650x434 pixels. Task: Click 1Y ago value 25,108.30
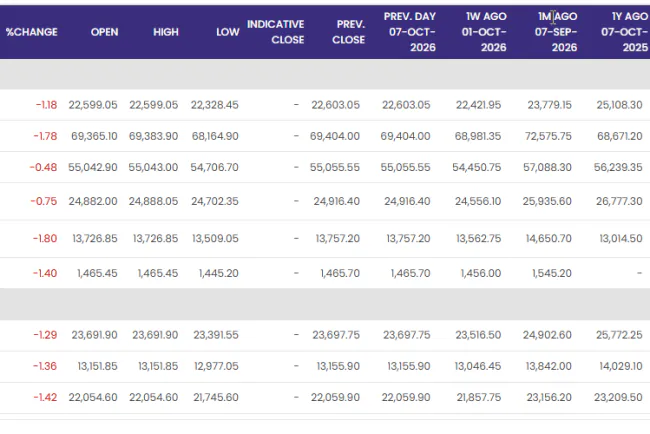pyautogui.click(x=619, y=105)
